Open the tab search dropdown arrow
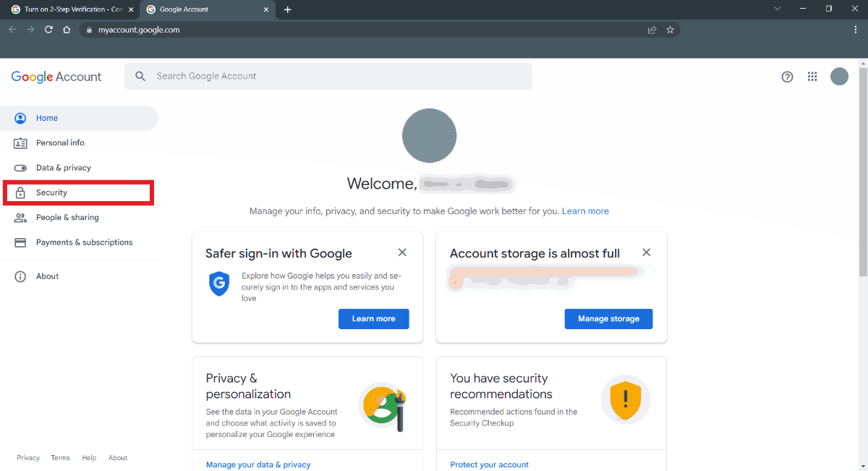Viewport: 868px width, 471px height. click(778, 9)
